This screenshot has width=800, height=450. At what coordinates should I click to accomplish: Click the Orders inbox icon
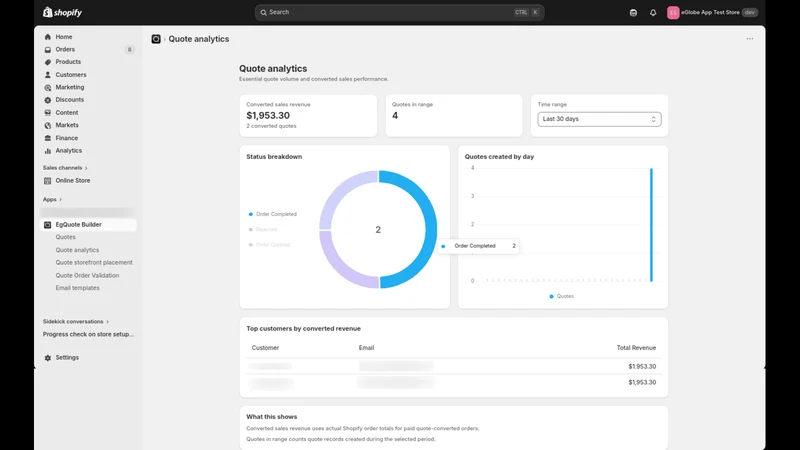coord(47,49)
